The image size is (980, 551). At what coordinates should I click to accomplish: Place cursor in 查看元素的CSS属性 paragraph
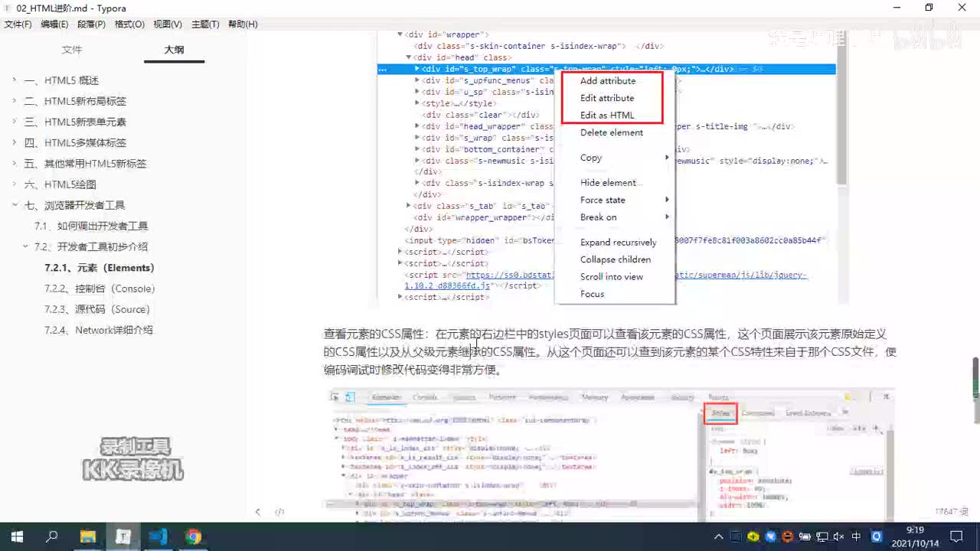(609, 352)
